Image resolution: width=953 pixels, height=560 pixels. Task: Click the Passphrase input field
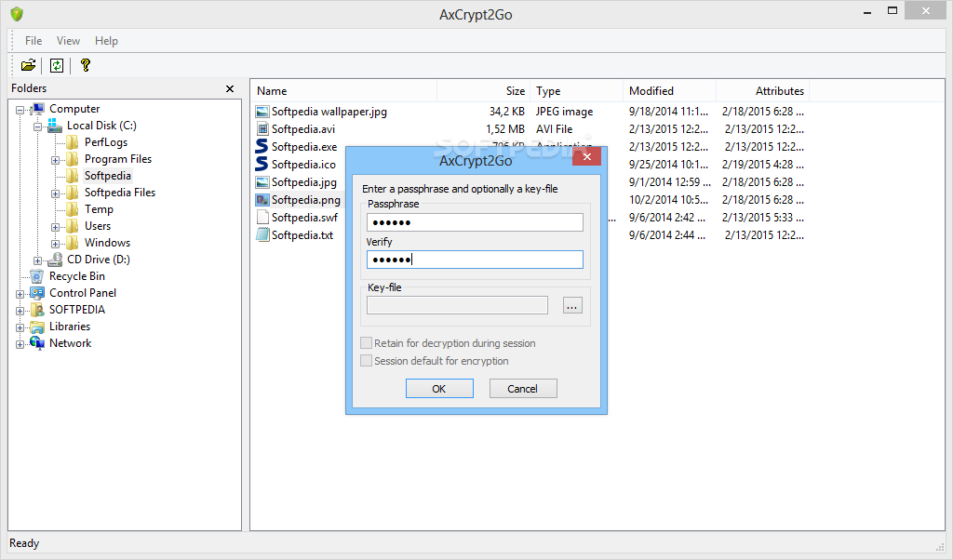tap(475, 222)
